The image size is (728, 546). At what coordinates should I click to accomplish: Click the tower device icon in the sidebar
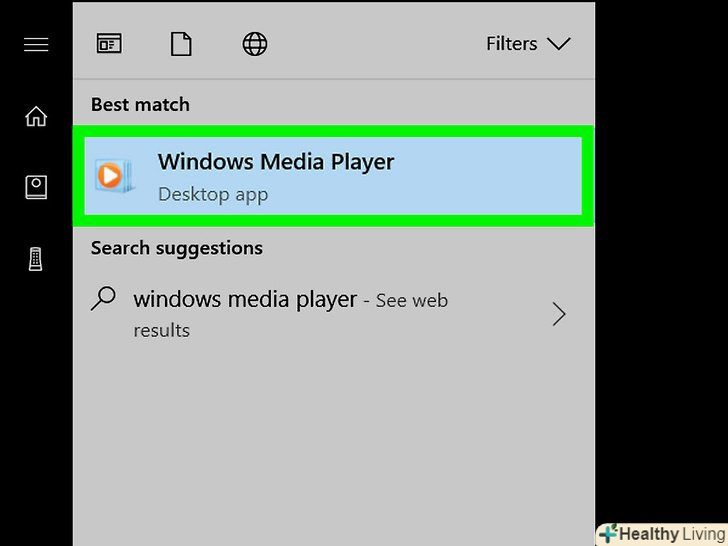[36, 259]
